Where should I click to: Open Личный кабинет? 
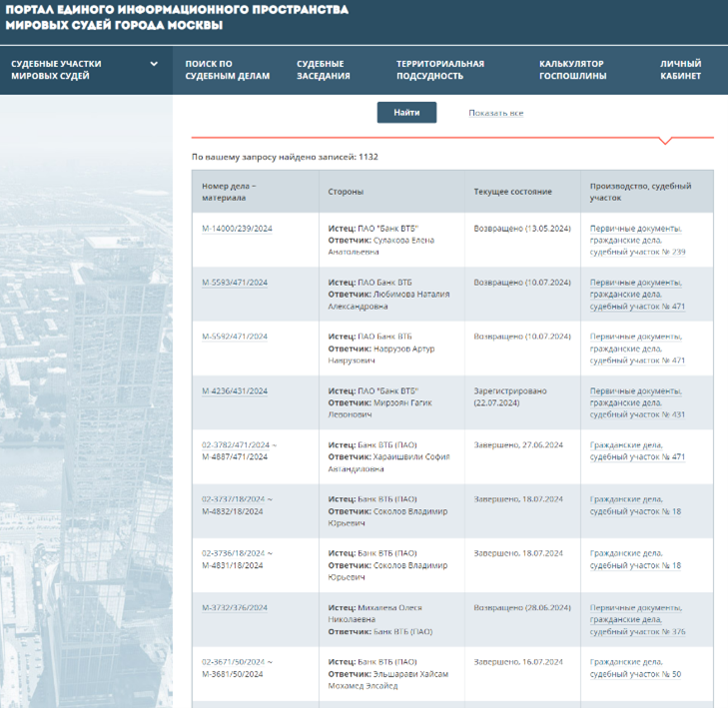click(680, 70)
